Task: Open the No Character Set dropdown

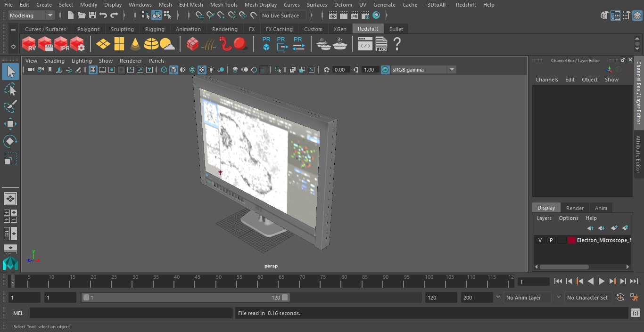Action: [x=589, y=298]
